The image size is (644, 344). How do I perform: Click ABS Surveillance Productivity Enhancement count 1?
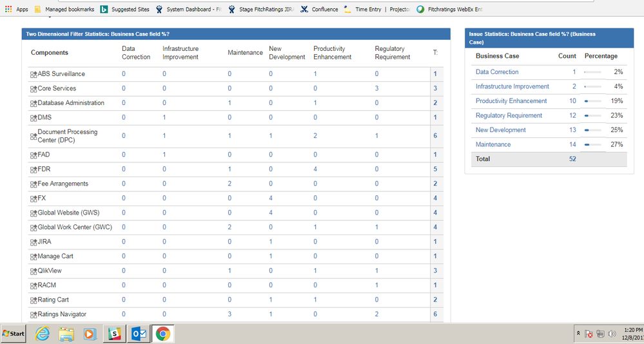click(315, 74)
